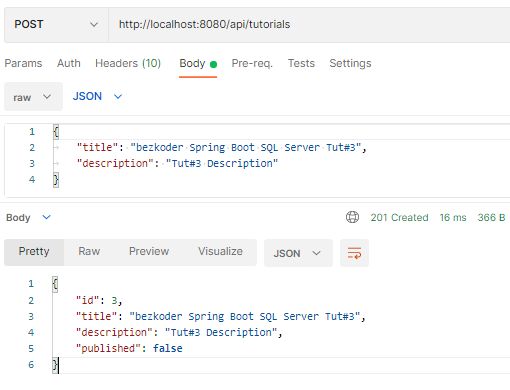
Task: Click the opening brace in request body
Action: click(x=56, y=132)
